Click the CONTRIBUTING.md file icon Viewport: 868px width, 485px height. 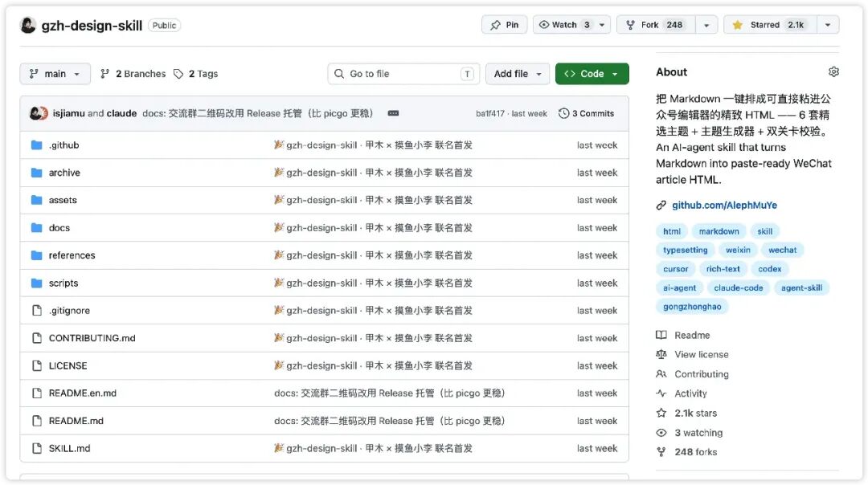click(36, 338)
